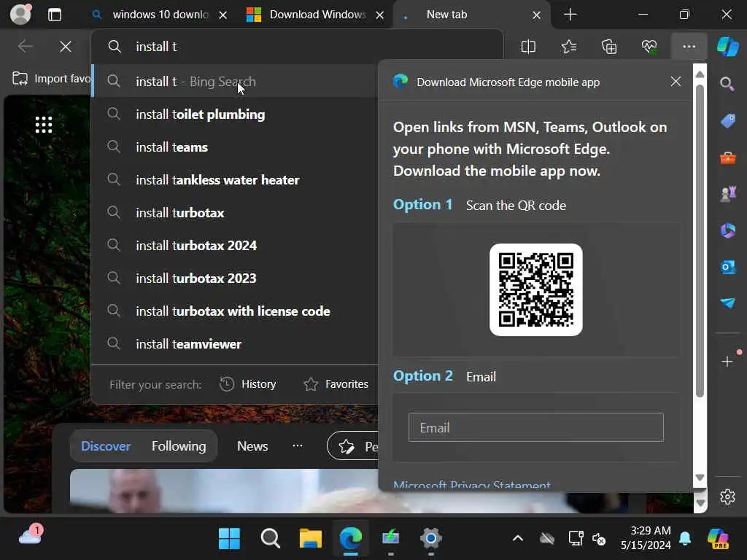Open the news article thumbnail in feed
The image size is (747, 560).
224,491
